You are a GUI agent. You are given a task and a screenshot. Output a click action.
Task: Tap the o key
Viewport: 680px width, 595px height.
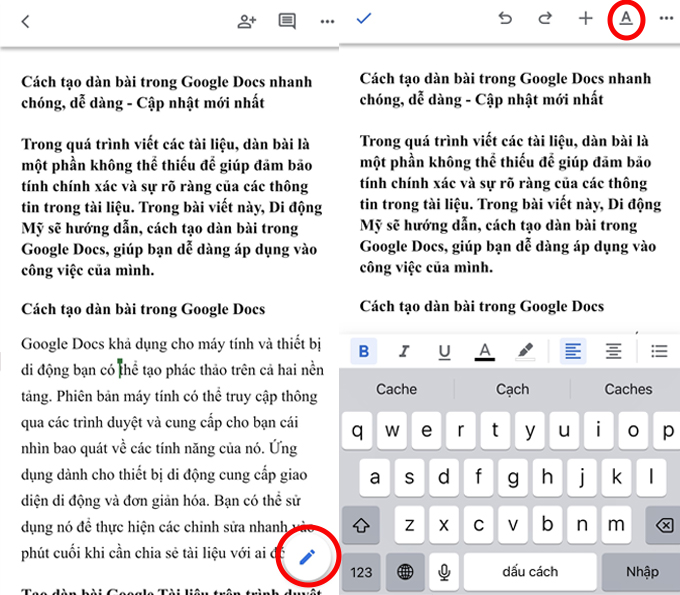coord(633,431)
